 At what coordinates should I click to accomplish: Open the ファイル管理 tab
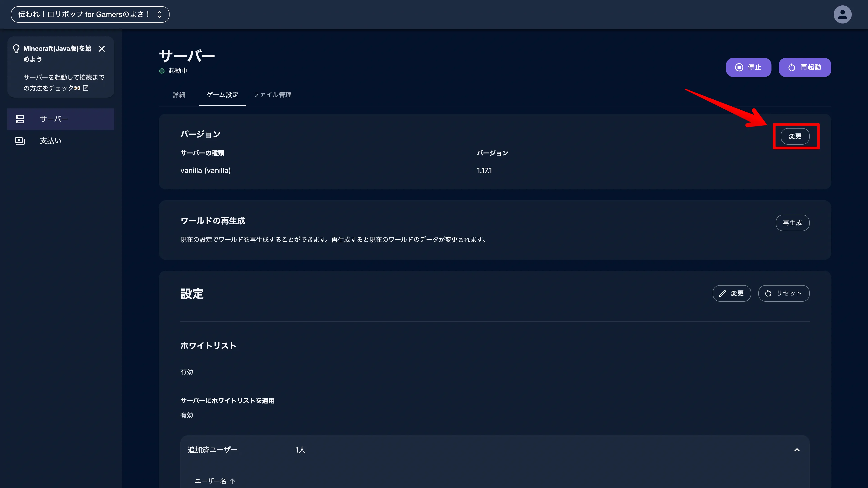272,95
